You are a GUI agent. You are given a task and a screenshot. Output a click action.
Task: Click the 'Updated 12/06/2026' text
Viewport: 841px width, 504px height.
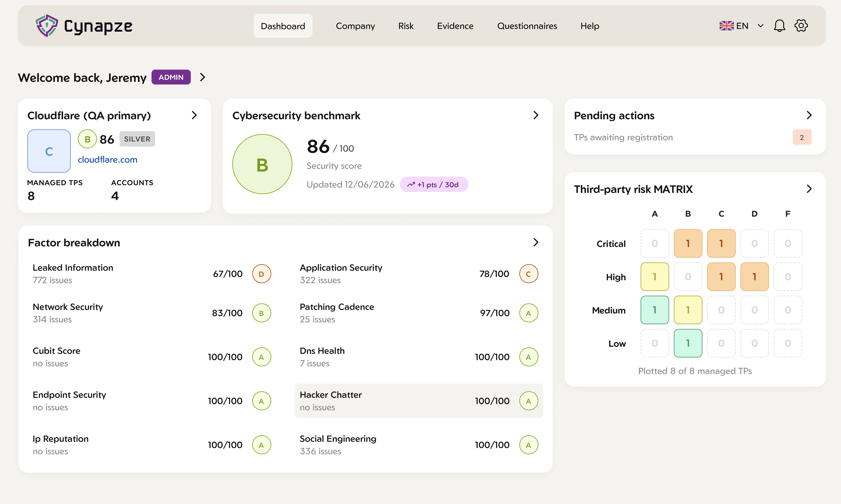(x=351, y=184)
